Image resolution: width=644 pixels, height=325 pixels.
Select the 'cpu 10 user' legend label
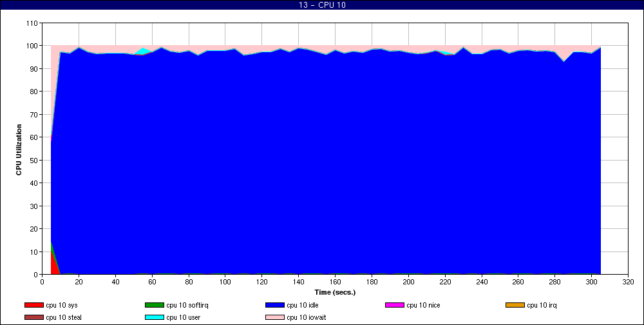183,318
